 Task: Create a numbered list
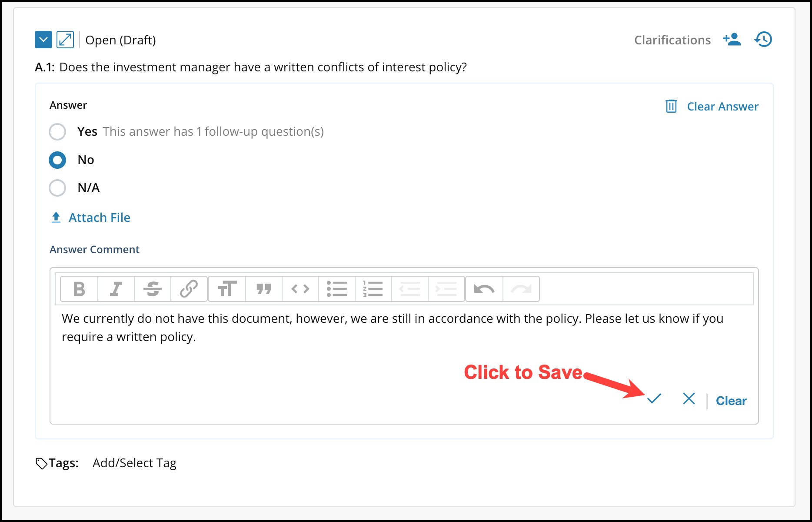[x=373, y=289]
